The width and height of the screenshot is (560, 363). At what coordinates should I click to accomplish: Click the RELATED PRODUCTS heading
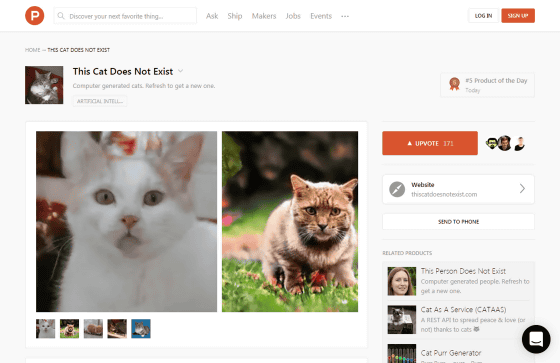coord(407,253)
